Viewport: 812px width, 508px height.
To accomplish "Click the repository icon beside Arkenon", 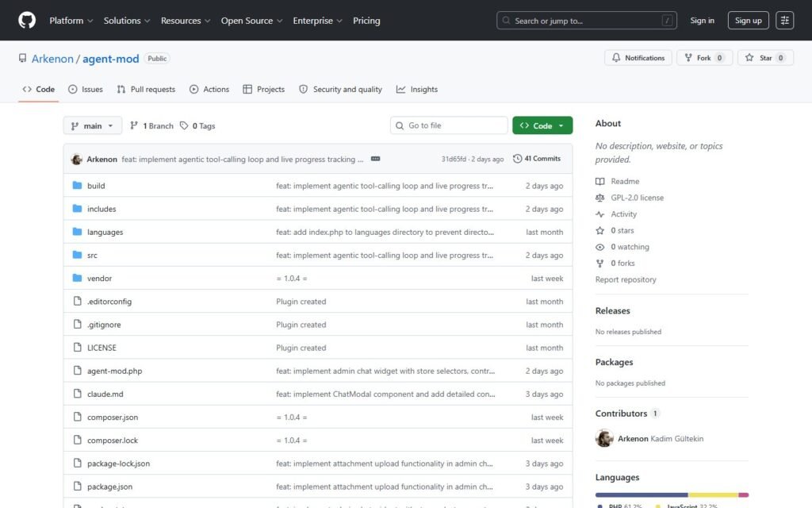I will 22,58.
